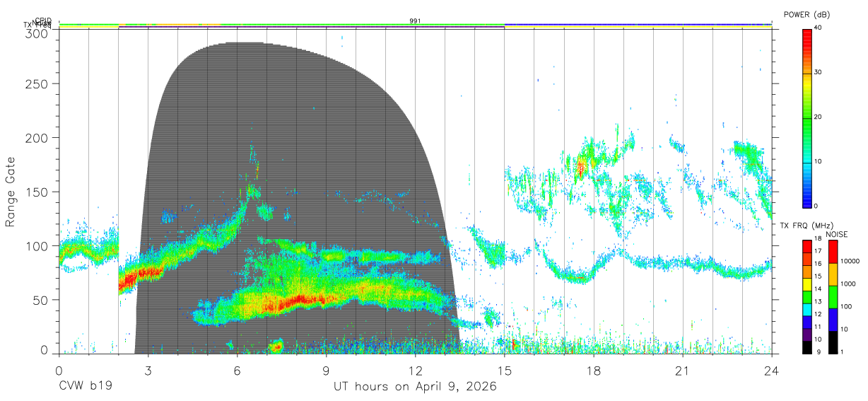Click the black bottom segment of the NOISE legend
The width and height of the screenshot is (868, 401).
[x=833, y=342]
